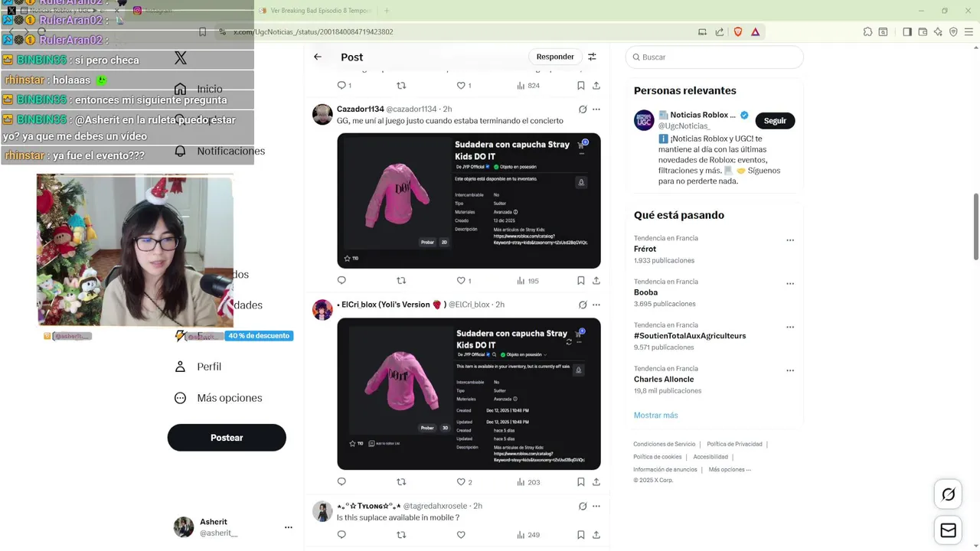
Task: Like Tylong's mobile question post
Action: [x=461, y=535]
